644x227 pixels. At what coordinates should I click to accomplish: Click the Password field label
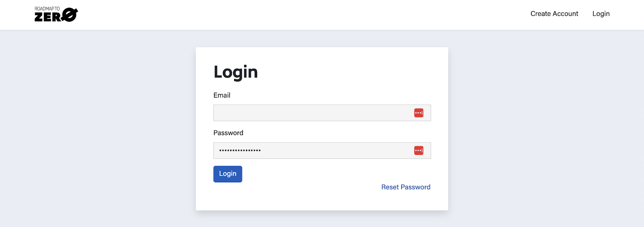228,133
